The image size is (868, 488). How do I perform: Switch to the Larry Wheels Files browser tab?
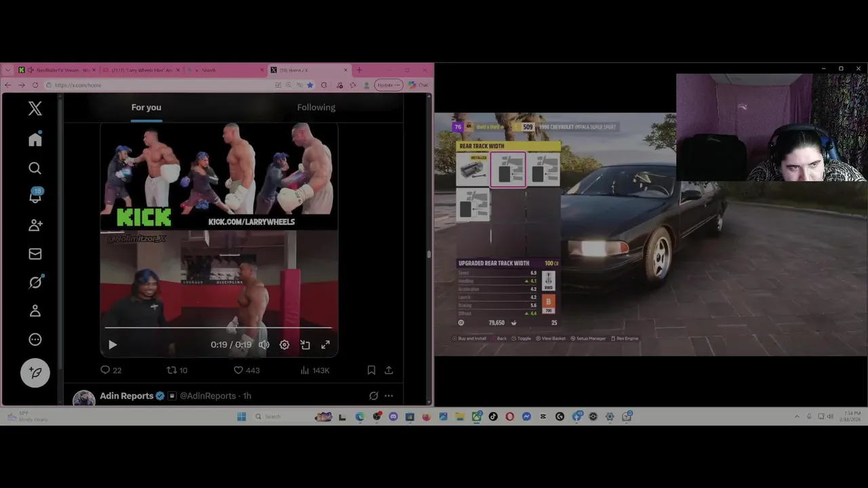pyautogui.click(x=140, y=70)
